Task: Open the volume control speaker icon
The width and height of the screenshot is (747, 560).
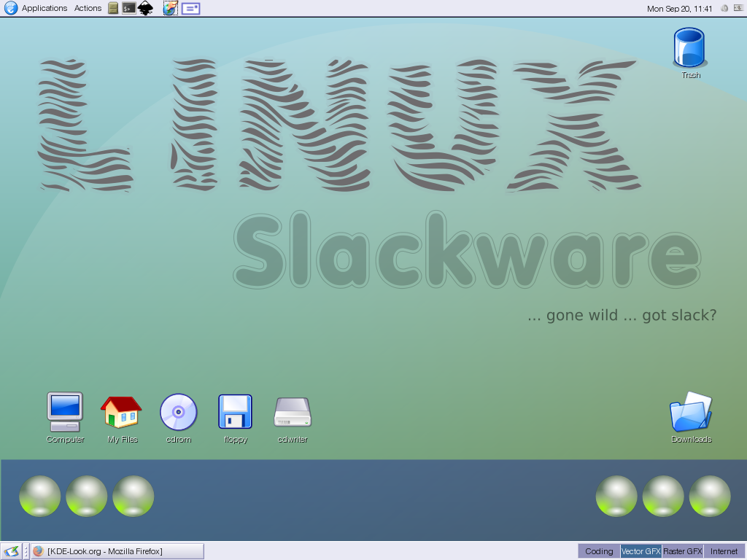Action: (724, 8)
